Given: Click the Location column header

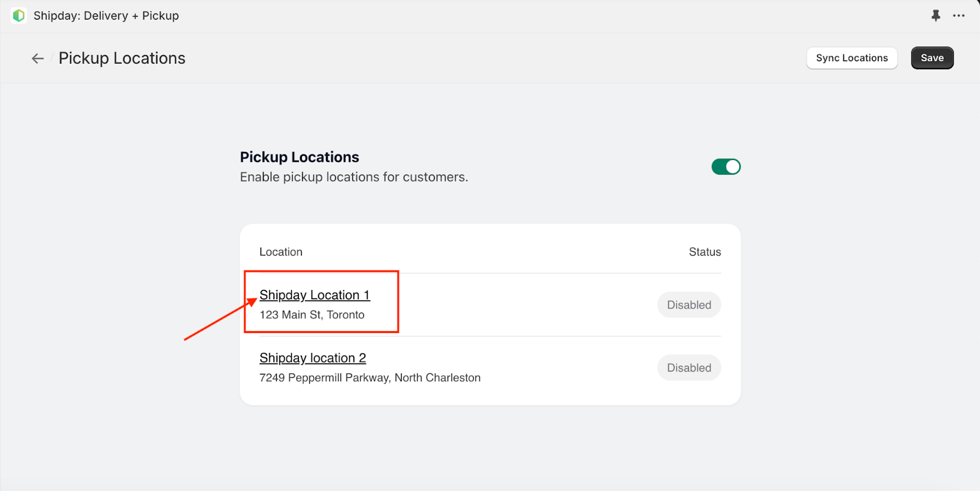Looking at the screenshot, I should tap(281, 252).
